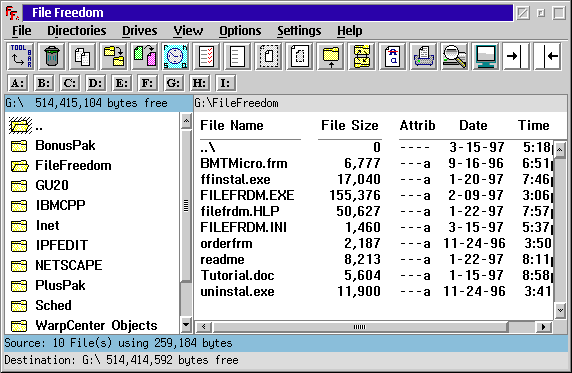Switch to drive H:
The image size is (572, 373).
pyautogui.click(x=199, y=83)
